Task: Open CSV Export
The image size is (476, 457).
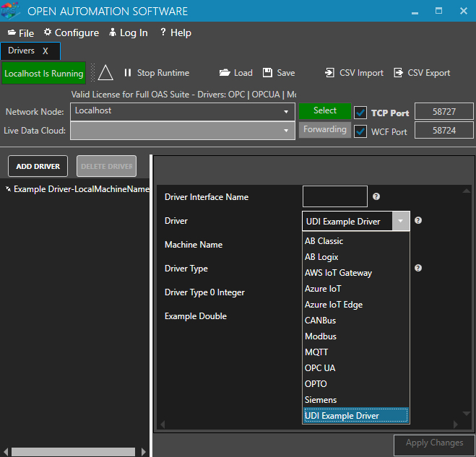Action: coord(422,73)
